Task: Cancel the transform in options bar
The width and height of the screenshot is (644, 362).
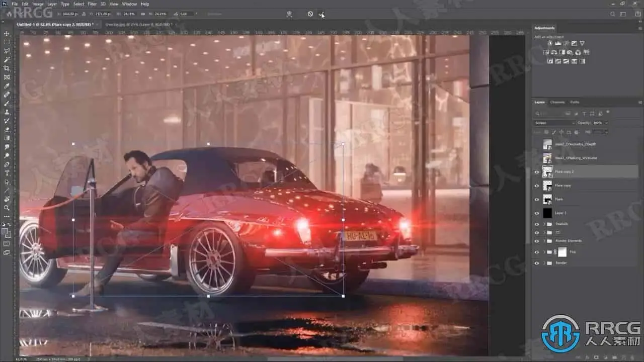Action: (x=310, y=14)
